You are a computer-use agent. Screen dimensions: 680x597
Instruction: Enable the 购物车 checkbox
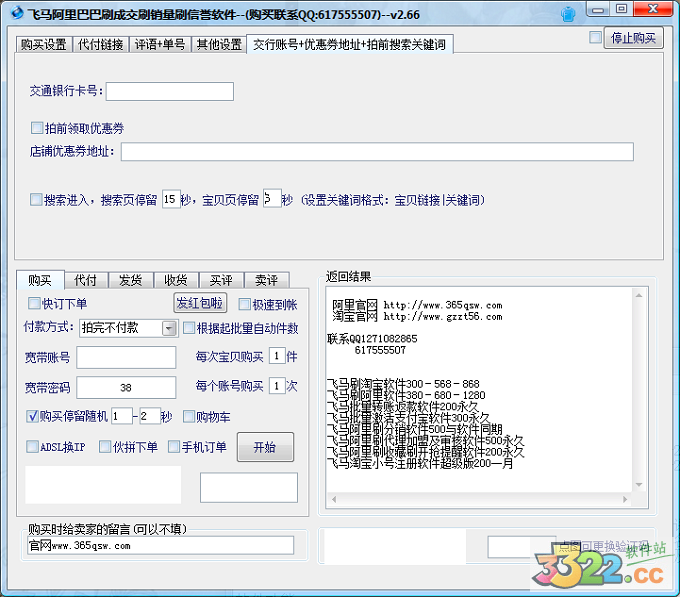(x=189, y=417)
